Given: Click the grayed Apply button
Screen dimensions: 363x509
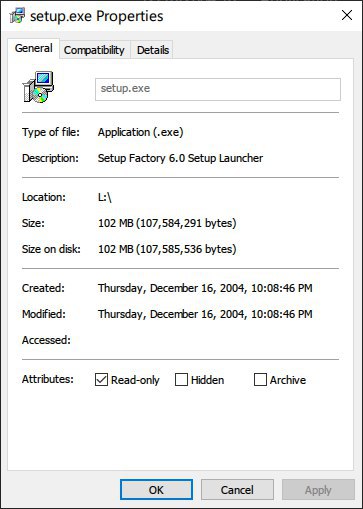Looking at the screenshot, I should click(x=318, y=490).
